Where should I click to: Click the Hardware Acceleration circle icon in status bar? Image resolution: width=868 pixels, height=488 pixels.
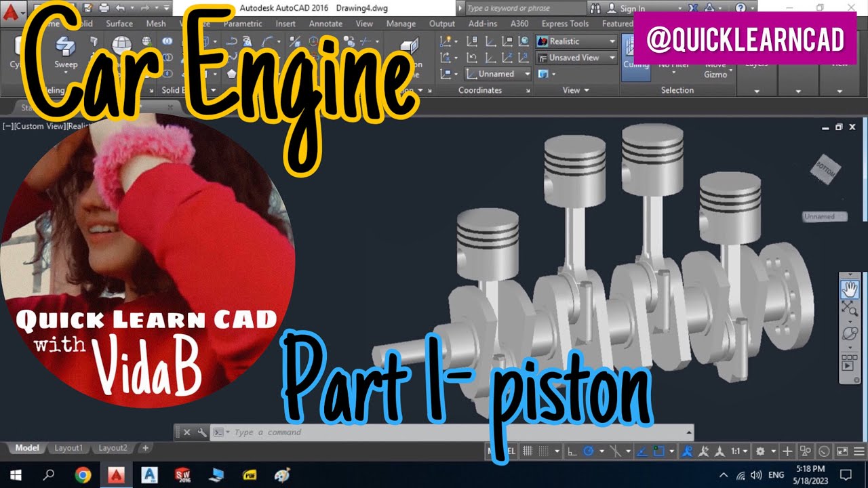tap(824, 451)
